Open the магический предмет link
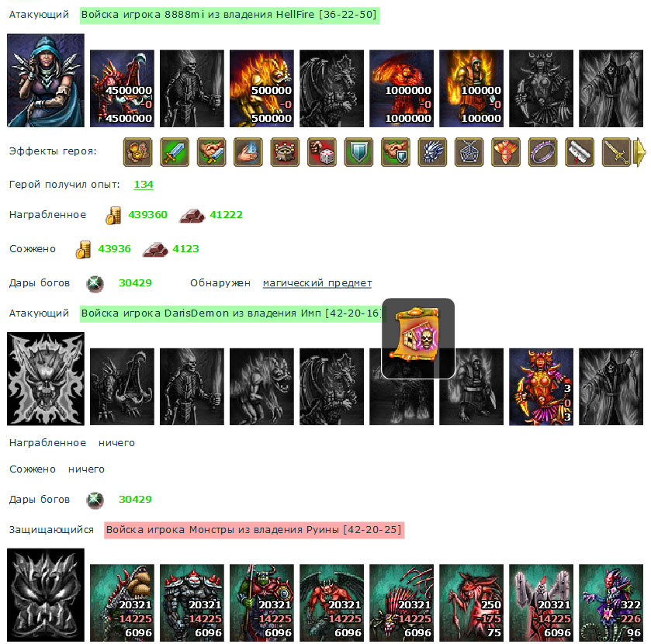The height and width of the screenshot is (644, 651). (317, 283)
